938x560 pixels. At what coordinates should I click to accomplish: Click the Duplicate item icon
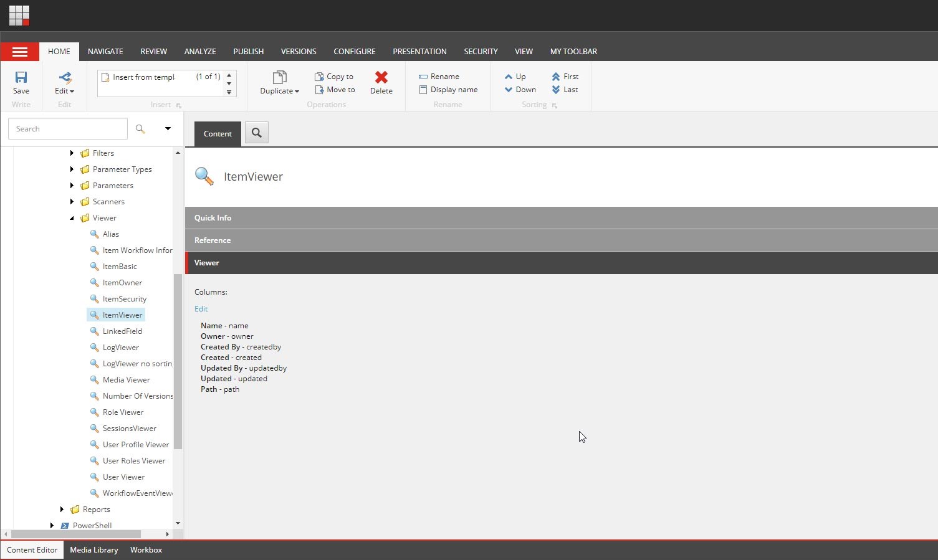coord(279,78)
